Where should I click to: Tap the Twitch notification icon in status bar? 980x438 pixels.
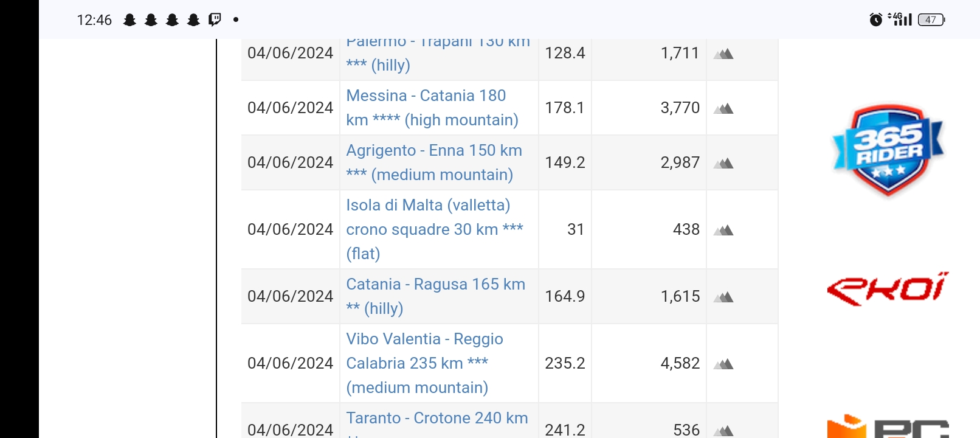coord(215,19)
